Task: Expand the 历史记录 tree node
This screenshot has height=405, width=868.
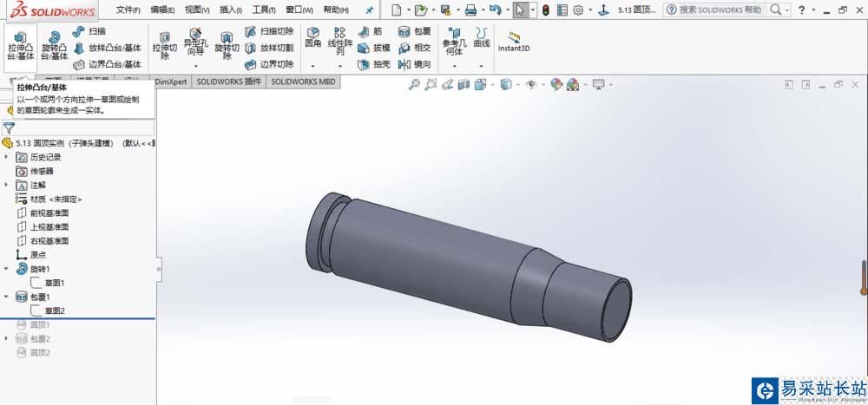Action: (7, 157)
